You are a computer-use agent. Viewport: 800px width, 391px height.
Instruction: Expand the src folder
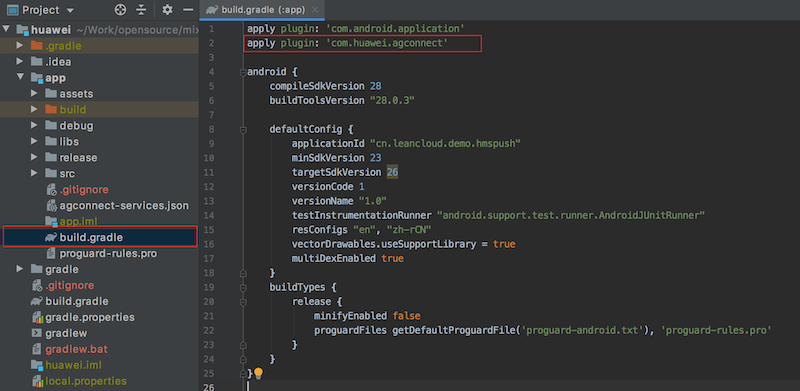coord(34,174)
